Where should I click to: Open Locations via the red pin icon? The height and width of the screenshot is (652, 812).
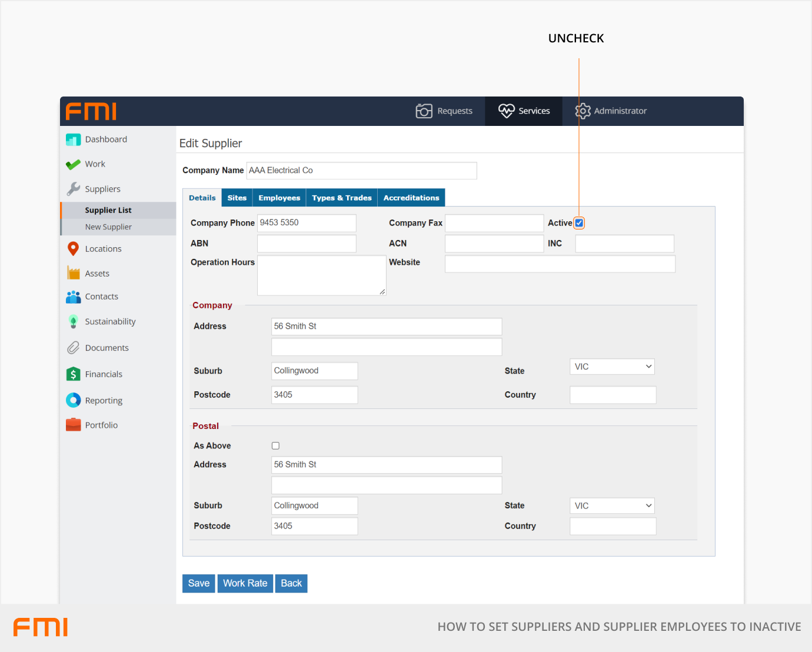pos(73,249)
